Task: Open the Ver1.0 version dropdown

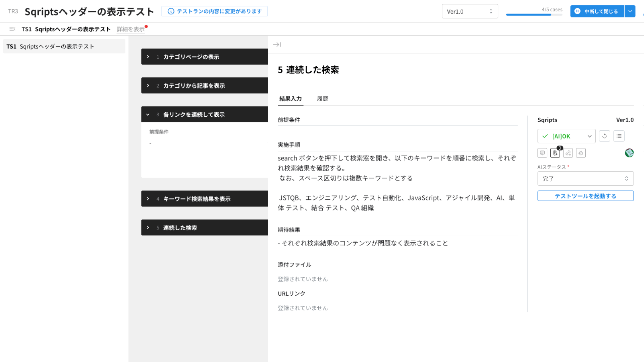Action: tap(470, 11)
